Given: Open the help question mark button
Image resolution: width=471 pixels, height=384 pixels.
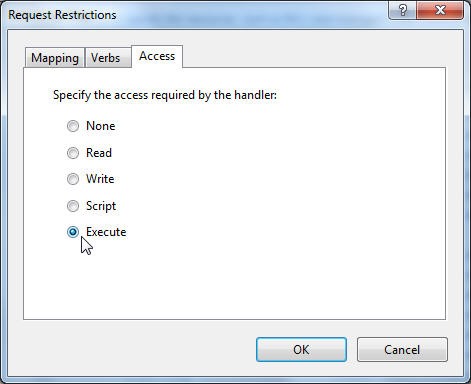Looking at the screenshot, I should [402, 10].
